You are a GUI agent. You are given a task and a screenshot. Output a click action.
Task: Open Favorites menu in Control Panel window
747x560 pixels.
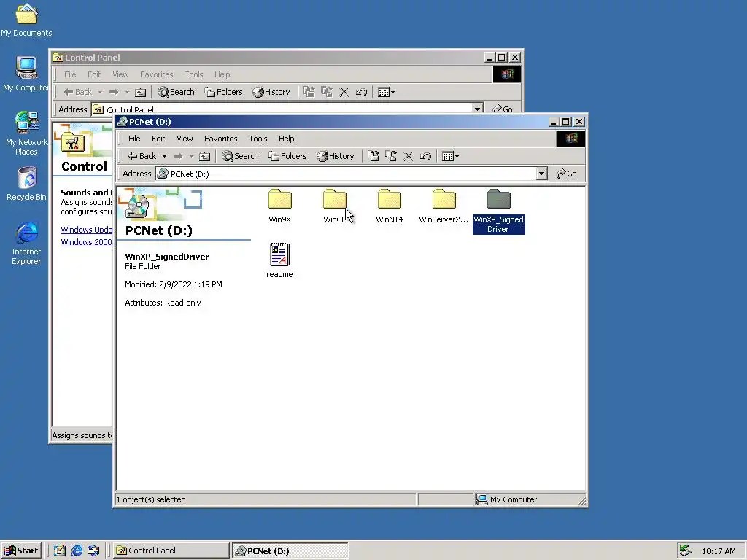156,74
